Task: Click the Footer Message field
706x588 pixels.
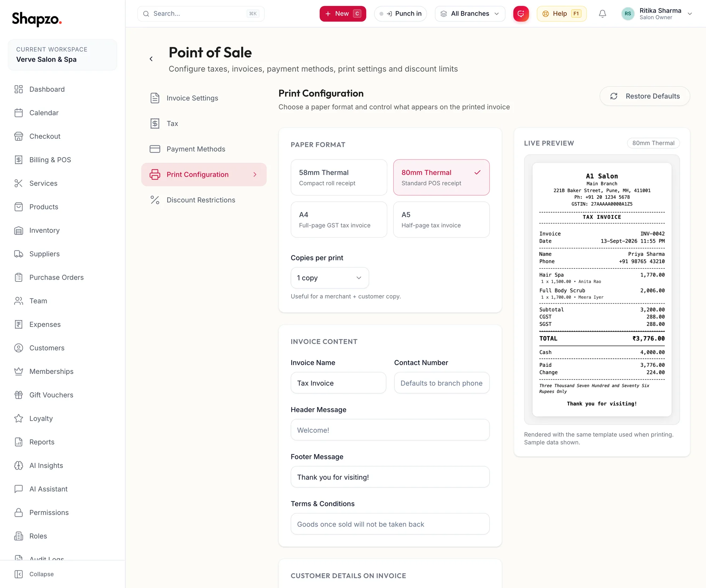Action: 390,477
